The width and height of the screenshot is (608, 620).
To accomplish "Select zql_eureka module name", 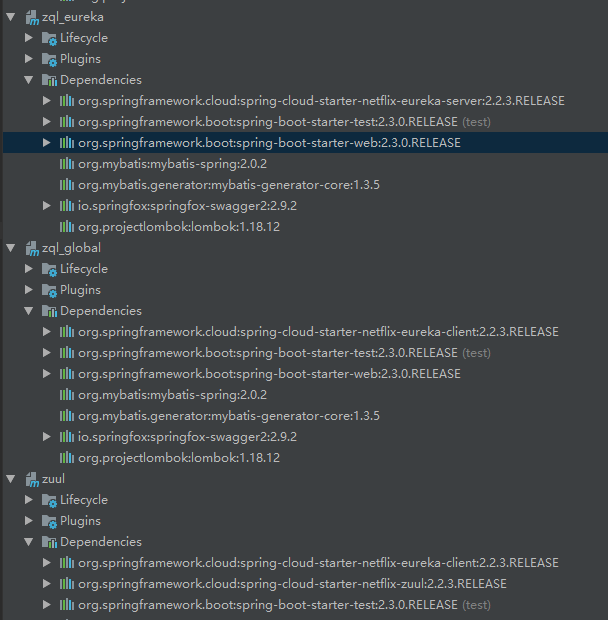I will (x=73, y=17).
